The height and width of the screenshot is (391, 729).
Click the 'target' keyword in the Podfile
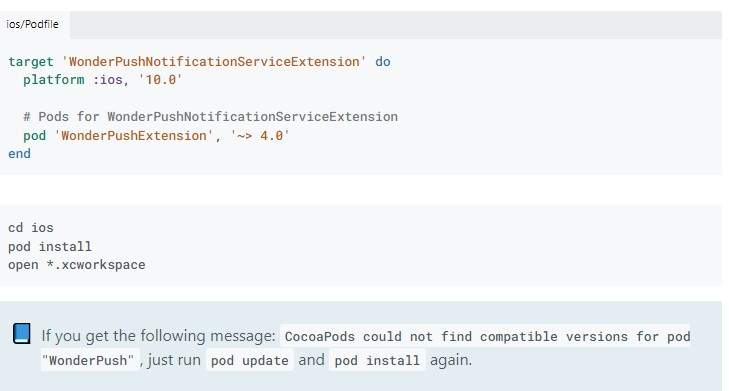[x=31, y=61]
